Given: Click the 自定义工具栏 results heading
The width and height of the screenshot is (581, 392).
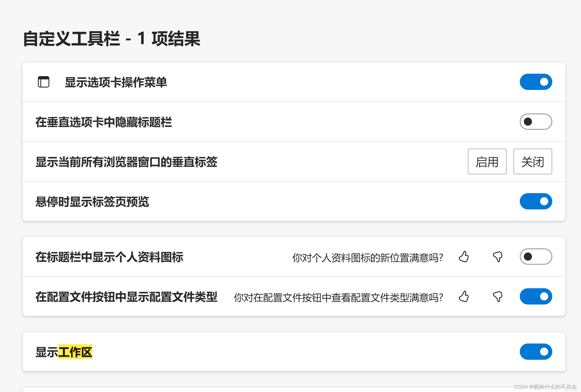Looking at the screenshot, I should (x=111, y=39).
